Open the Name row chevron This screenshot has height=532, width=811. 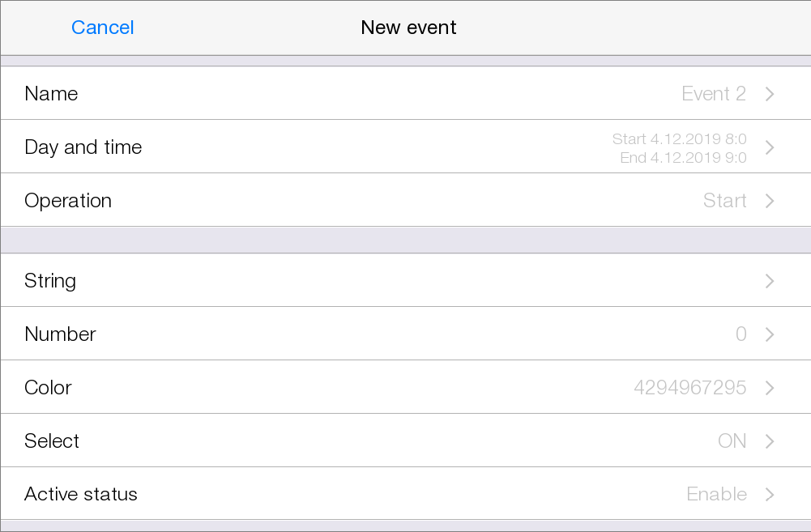(x=770, y=94)
